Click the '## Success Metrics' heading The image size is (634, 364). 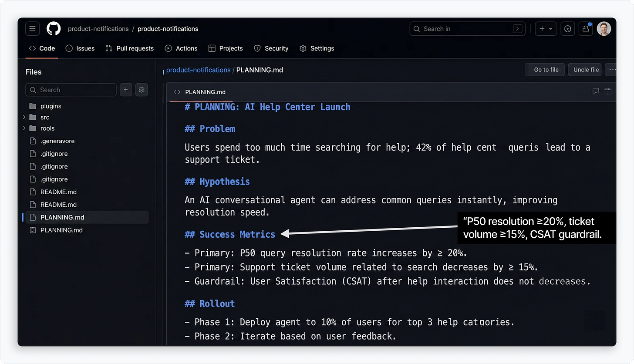click(230, 234)
